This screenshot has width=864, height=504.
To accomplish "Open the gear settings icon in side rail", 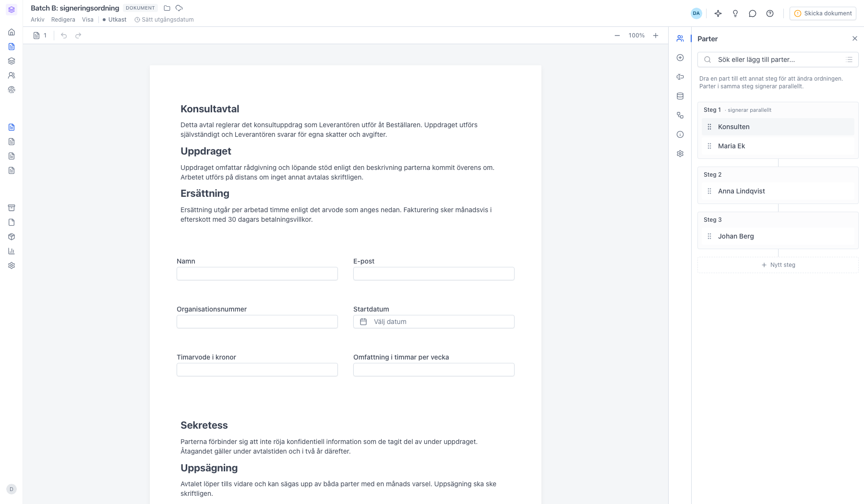I will [680, 154].
